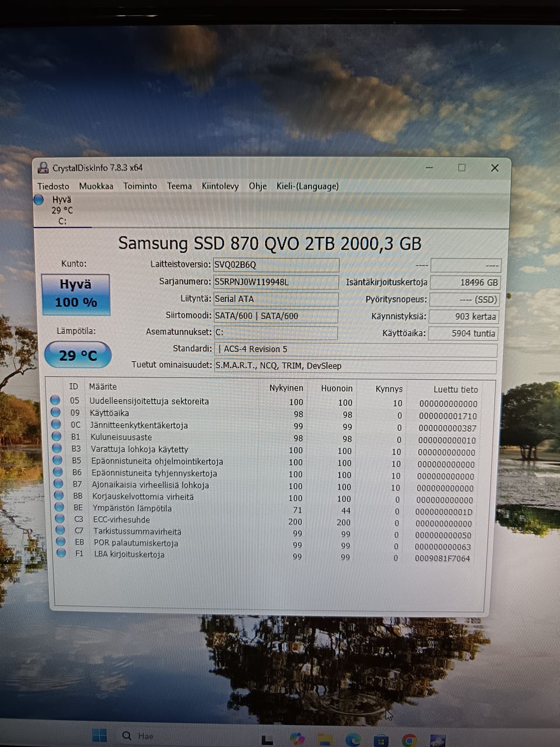Click the Standardi field ACS-4 Revision 5
This screenshot has width=560, height=747.
(x=356, y=350)
